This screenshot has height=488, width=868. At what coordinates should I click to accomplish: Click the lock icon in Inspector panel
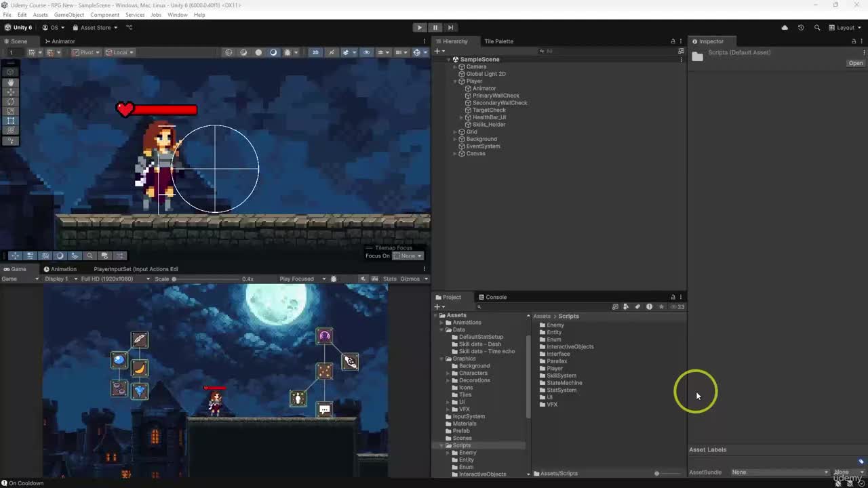[854, 41]
